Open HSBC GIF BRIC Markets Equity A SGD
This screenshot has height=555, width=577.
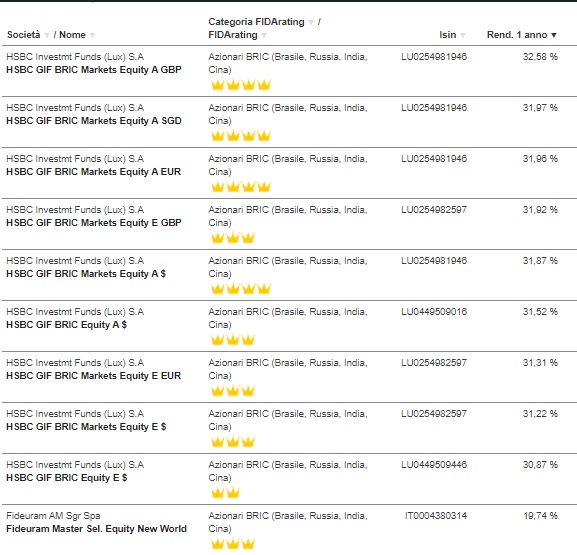pyautogui.click(x=94, y=121)
